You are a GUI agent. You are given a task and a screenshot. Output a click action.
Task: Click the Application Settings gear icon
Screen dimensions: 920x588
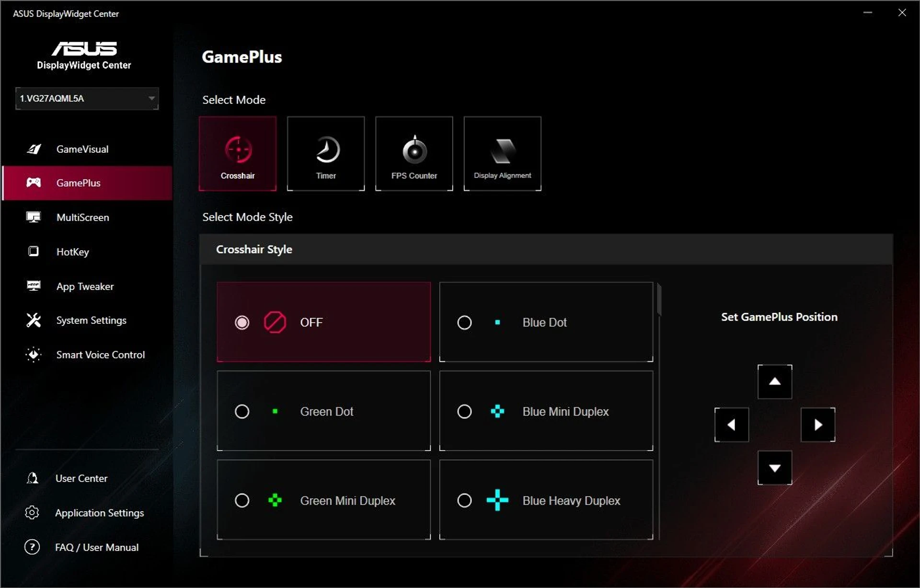point(32,512)
